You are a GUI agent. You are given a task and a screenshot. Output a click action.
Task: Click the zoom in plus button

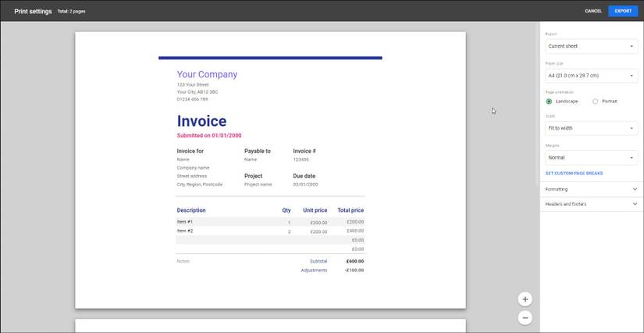pos(525,299)
